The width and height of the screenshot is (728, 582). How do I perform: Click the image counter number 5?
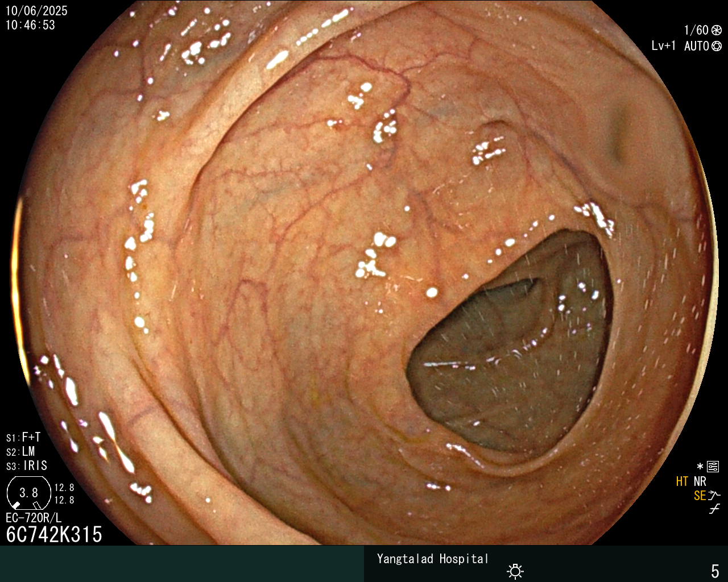pyautogui.click(x=715, y=571)
